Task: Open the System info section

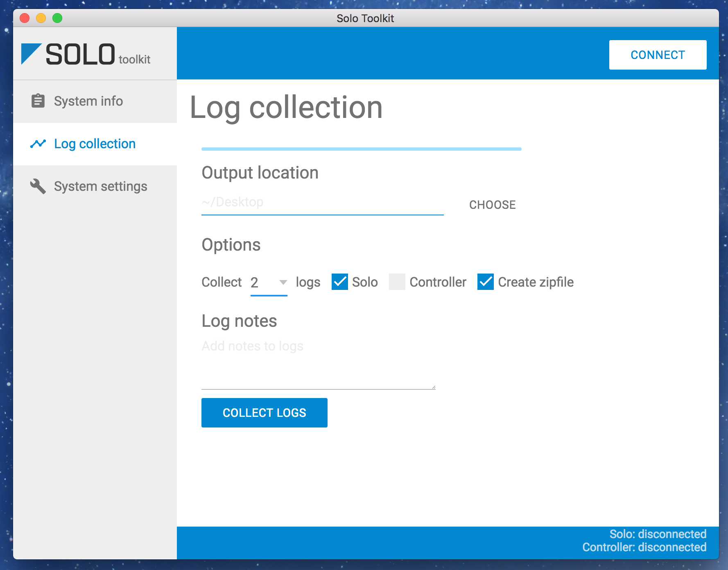Action: click(x=95, y=101)
